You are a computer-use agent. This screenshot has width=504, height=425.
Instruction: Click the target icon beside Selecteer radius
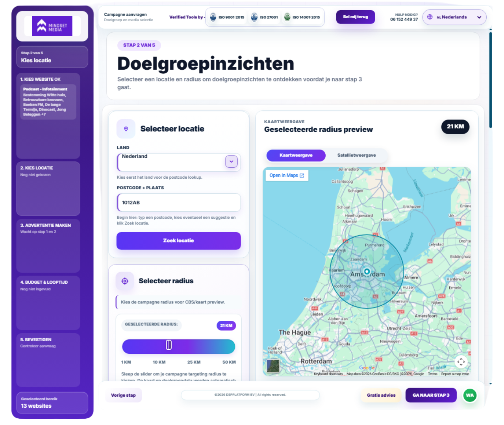(x=125, y=281)
